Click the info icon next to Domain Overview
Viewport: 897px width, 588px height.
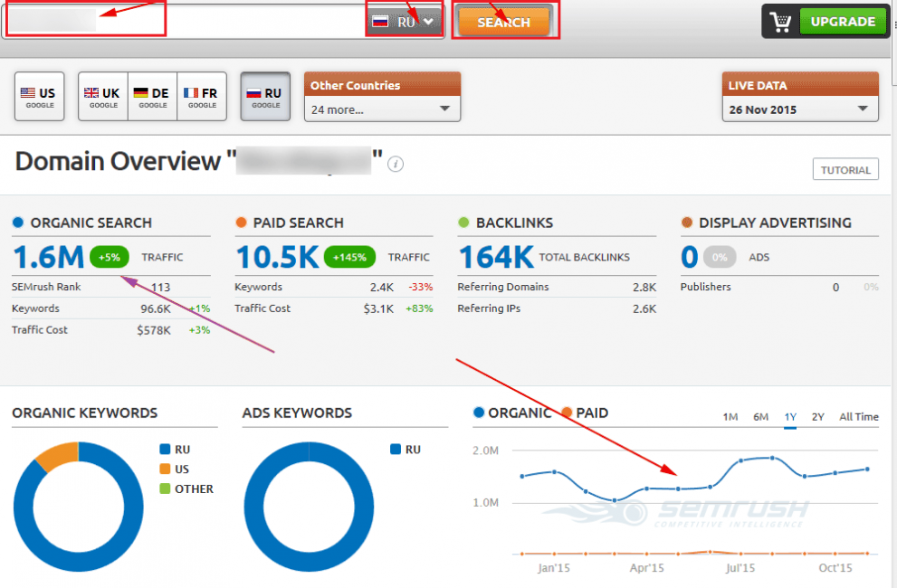coord(396,164)
